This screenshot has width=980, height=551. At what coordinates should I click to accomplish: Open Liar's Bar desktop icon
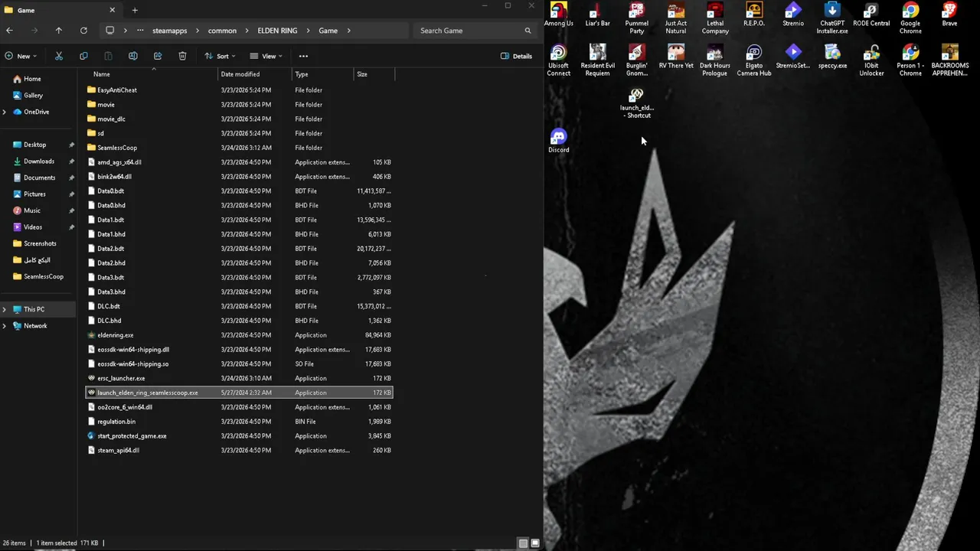pos(598,15)
